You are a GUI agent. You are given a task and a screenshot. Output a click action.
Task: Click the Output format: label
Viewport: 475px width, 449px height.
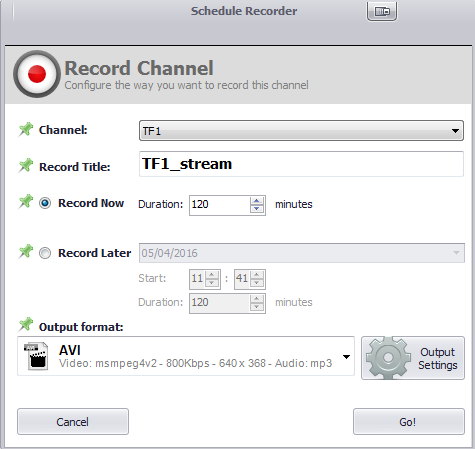[81, 327]
